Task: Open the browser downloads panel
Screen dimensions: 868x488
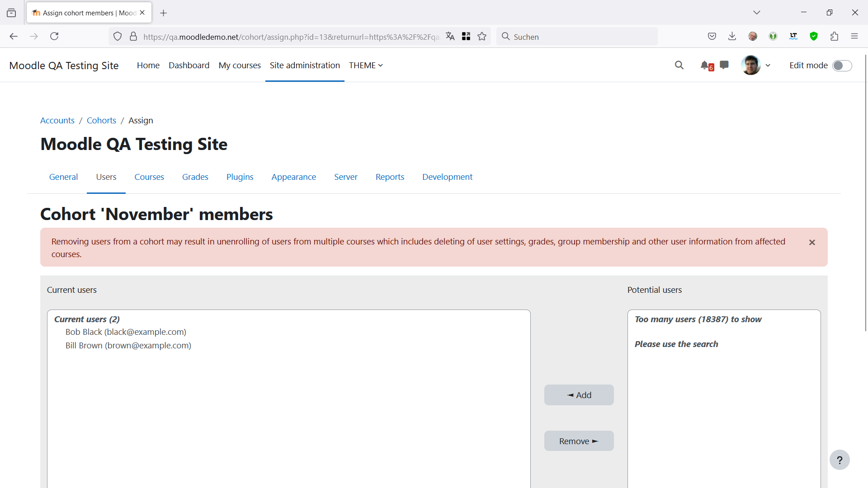Action: (x=732, y=37)
